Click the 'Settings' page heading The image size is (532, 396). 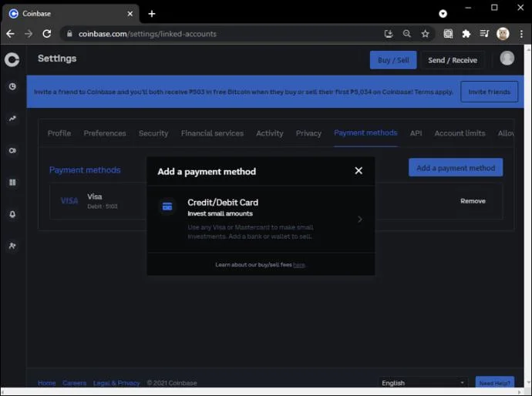pos(57,59)
